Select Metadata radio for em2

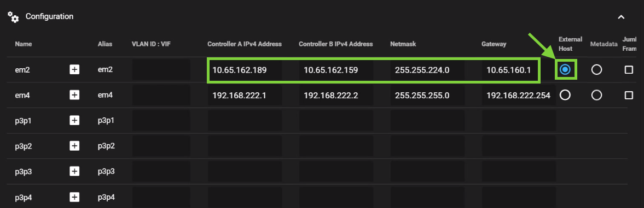[x=596, y=70]
